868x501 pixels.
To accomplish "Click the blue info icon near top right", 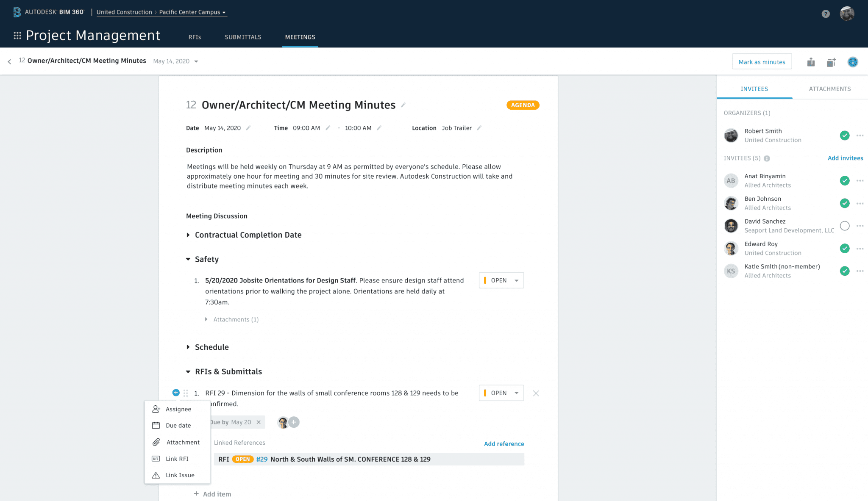I will tap(853, 62).
